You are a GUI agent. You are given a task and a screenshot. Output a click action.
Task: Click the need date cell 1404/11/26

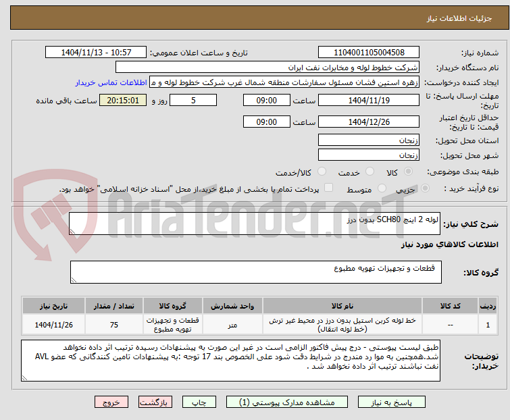(53, 324)
